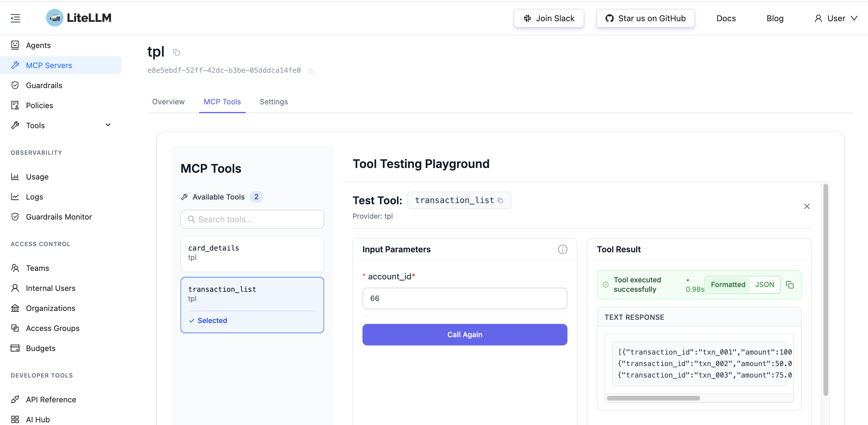Screen dimensions: 868x425
Task: Open the Overview tab
Action: click(168, 102)
